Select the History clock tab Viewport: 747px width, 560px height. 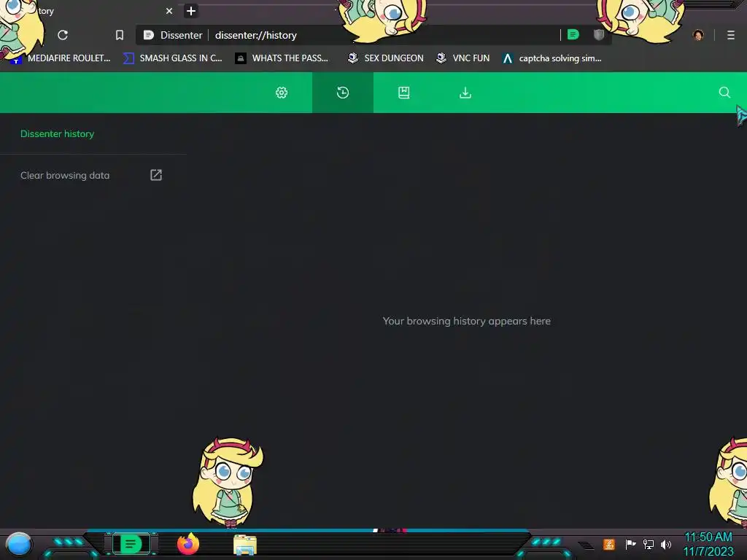(x=343, y=93)
